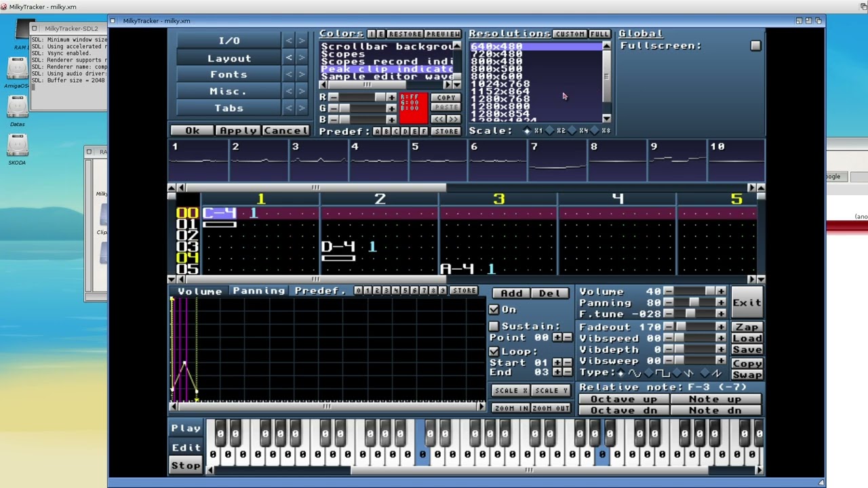
Task: Increase the G color value with plus
Action: [391, 108]
